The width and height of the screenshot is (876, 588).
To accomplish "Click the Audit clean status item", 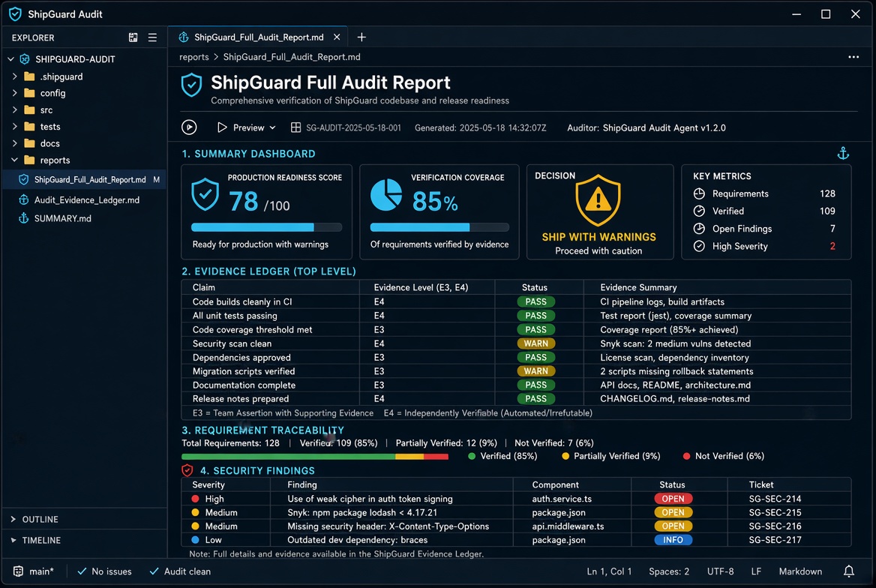I will tap(180, 571).
